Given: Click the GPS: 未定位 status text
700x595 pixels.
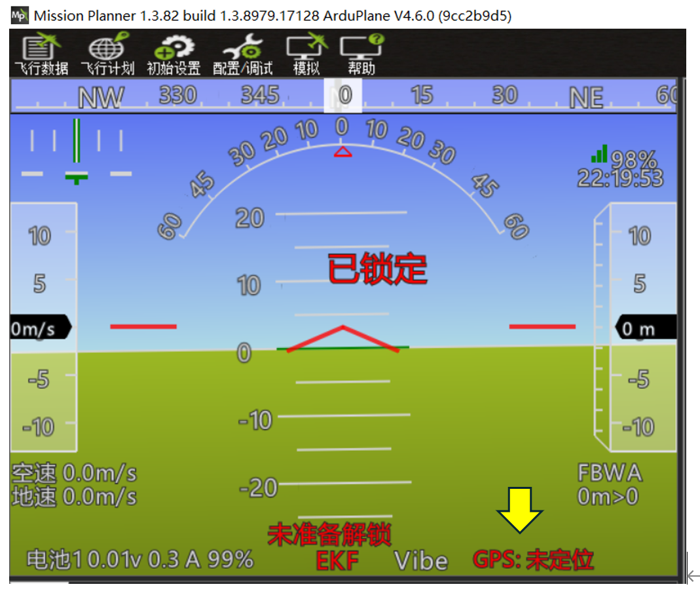Looking at the screenshot, I should [533, 560].
